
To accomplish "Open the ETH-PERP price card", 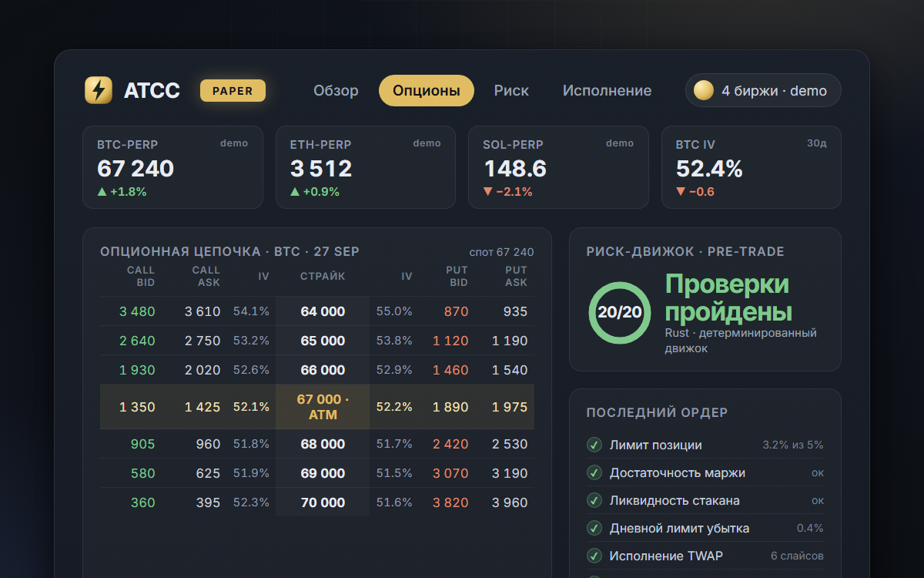I will click(x=366, y=167).
